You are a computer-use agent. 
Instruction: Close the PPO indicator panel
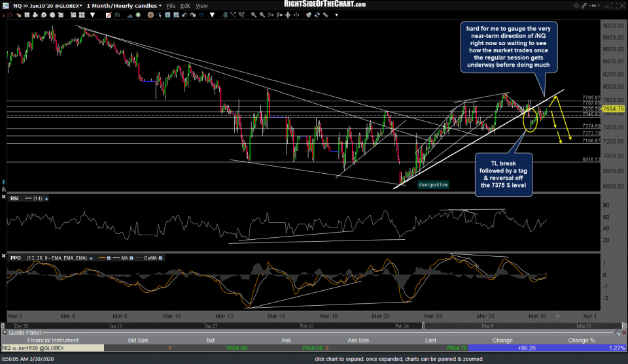point(4,256)
